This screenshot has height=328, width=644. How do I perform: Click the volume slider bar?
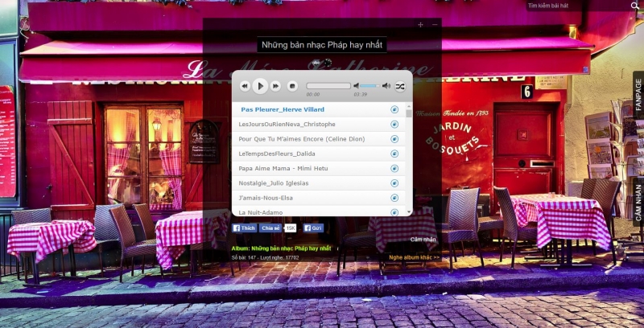coord(369,86)
